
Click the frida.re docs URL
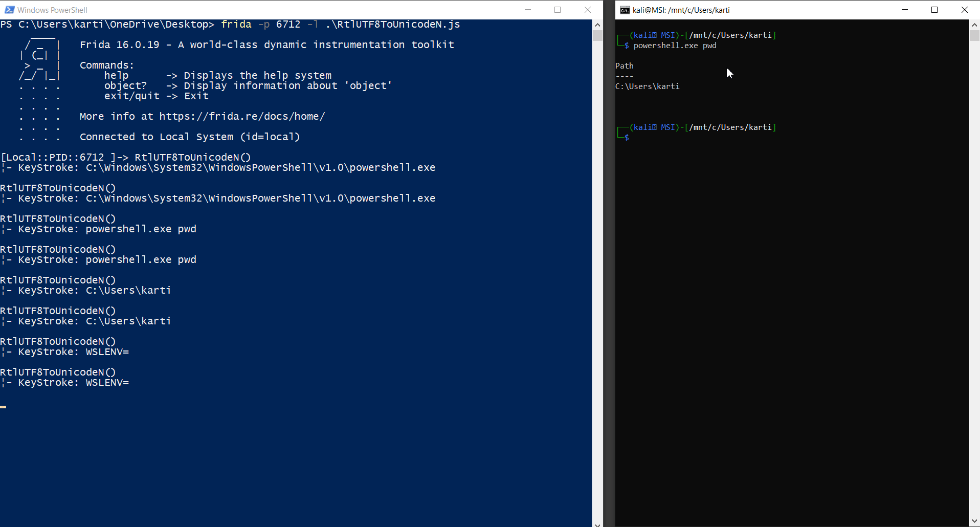click(x=241, y=117)
